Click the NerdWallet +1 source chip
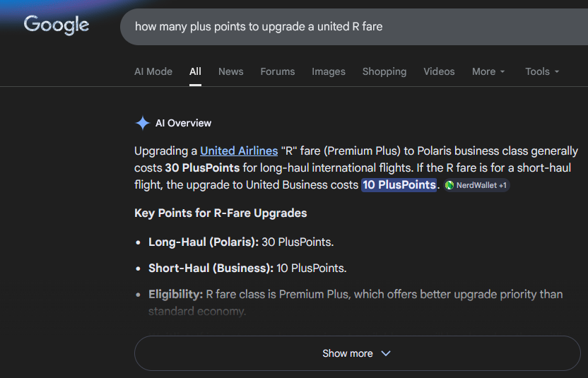 (476, 185)
